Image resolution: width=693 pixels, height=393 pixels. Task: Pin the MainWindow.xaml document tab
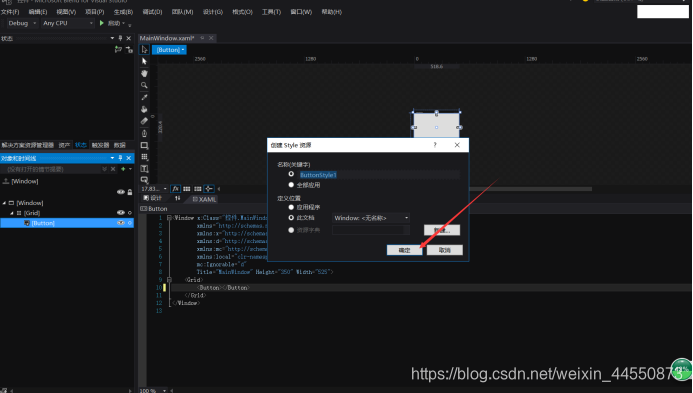(202, 38)
